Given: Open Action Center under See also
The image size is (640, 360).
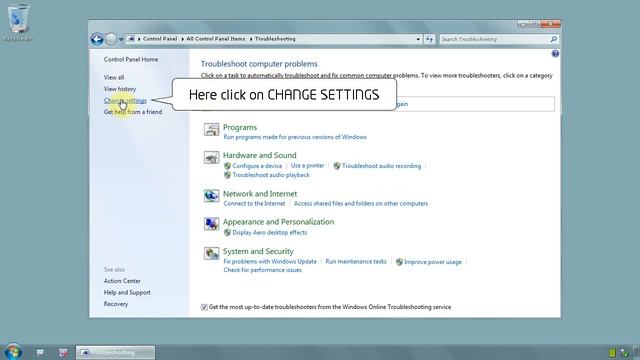Looking at the screenshot, I should (122, 281).
